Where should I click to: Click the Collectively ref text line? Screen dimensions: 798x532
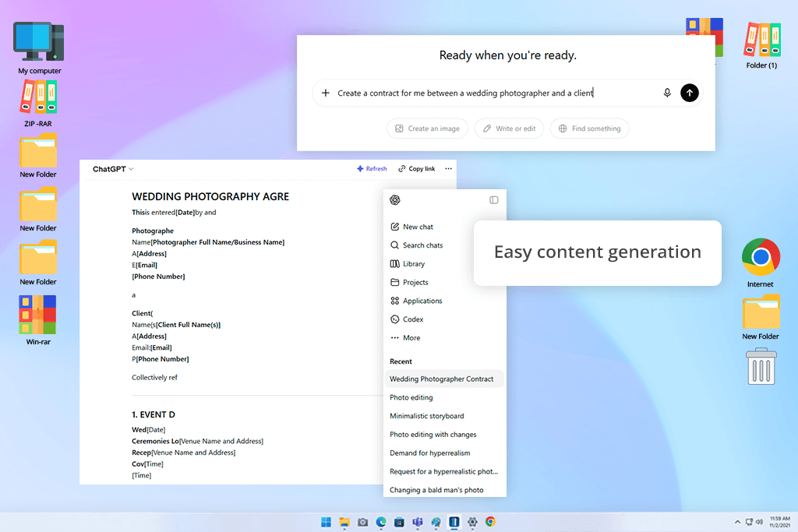click(155, 377)
